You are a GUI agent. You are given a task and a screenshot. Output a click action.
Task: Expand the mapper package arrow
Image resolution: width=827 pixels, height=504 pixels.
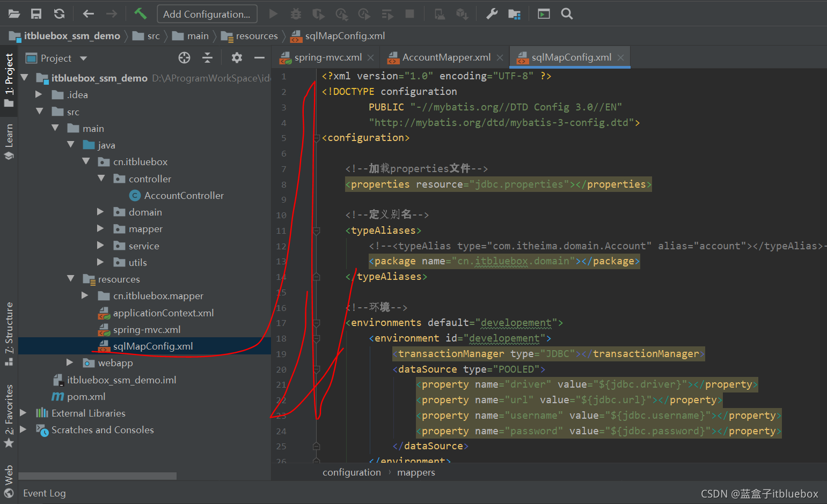click(100, 228)
